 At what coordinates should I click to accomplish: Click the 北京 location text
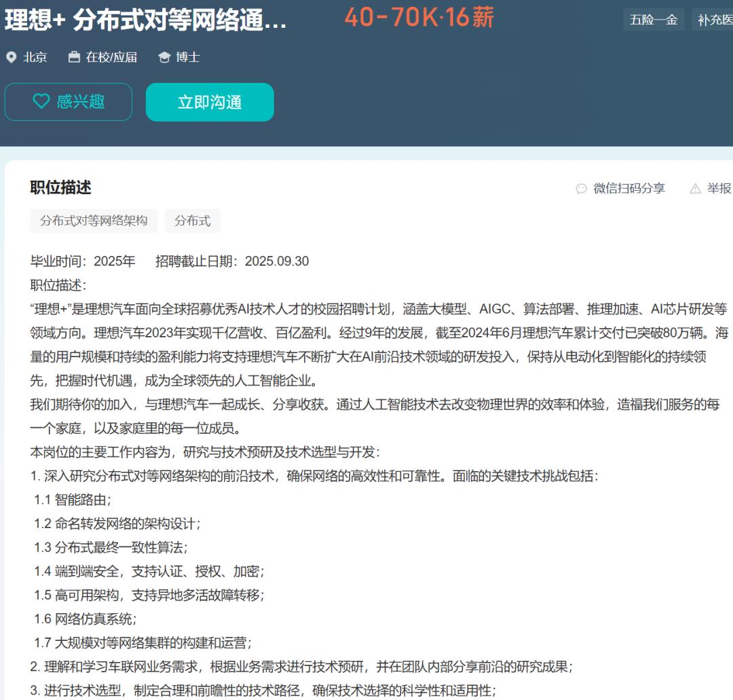point(35,57)
